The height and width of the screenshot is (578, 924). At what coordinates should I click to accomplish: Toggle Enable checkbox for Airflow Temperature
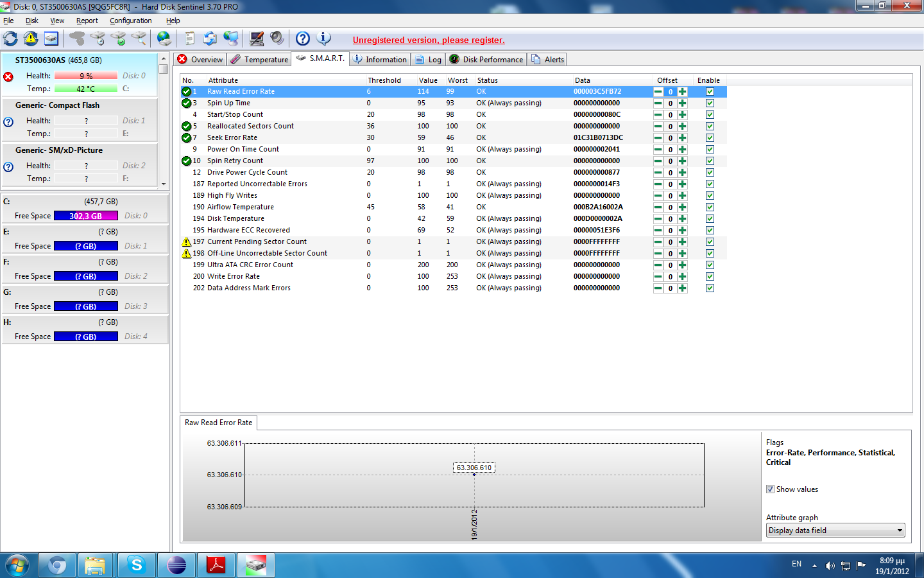coord(710,207)
